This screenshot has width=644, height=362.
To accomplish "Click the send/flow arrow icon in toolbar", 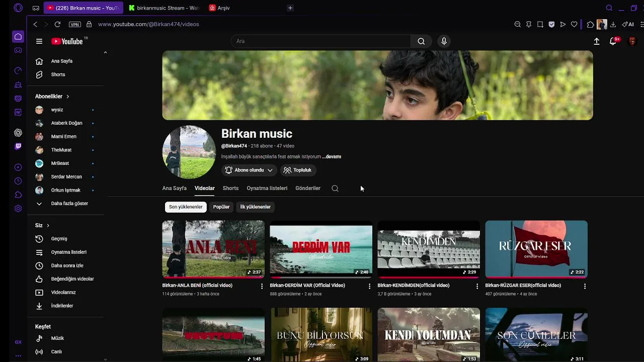I will tap(563, 24).
